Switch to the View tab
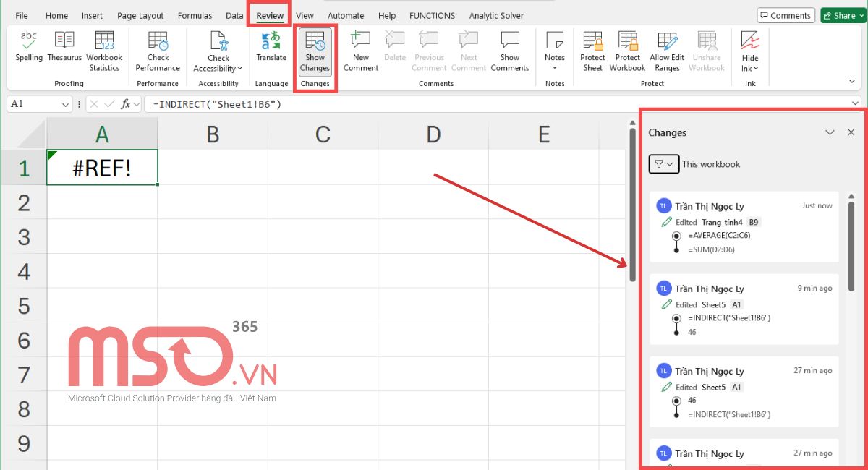 click(x=305, y=15)
